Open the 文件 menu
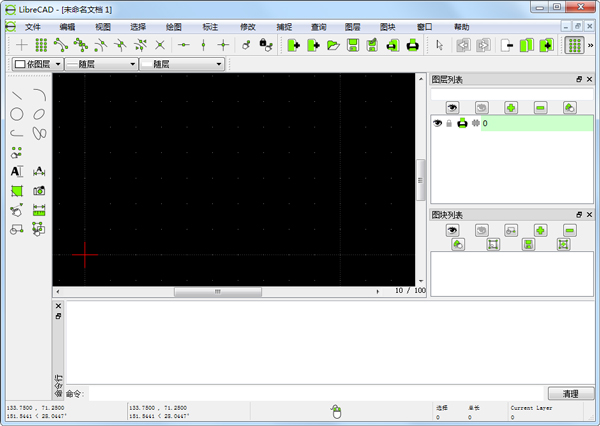The width and height of the screenshot is (600, 426). pos(33,27)
